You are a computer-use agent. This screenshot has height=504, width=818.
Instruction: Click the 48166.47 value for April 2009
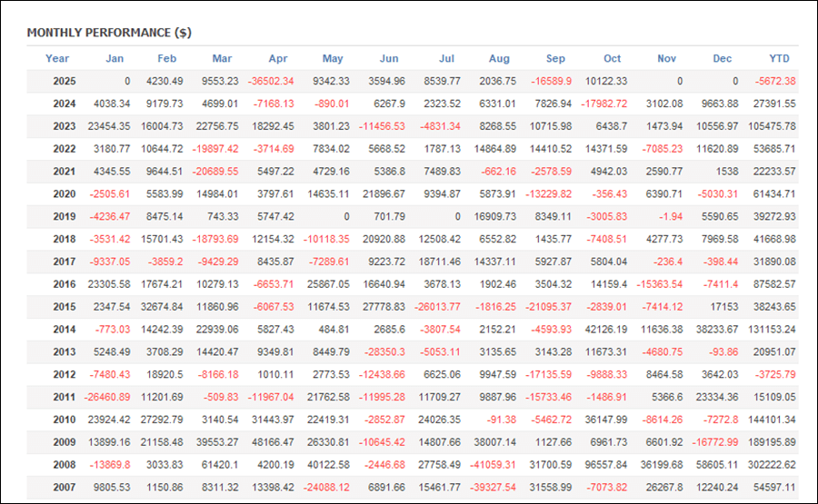pos(272,442)
